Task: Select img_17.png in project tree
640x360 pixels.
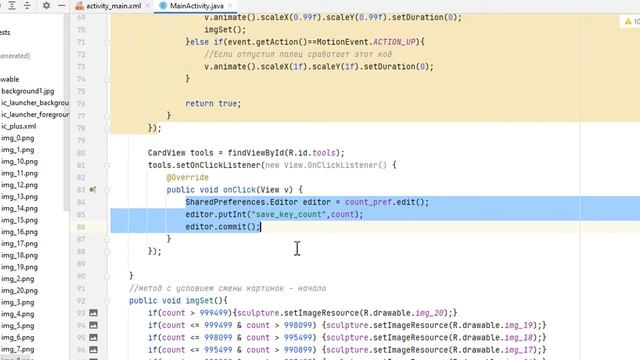Action: tap(20, 244)
